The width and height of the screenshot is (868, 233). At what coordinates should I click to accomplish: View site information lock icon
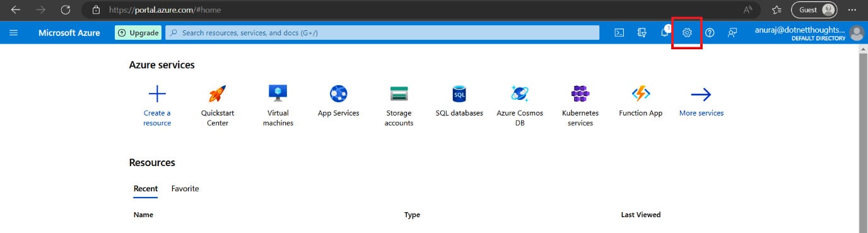click(x=96, y=10)
